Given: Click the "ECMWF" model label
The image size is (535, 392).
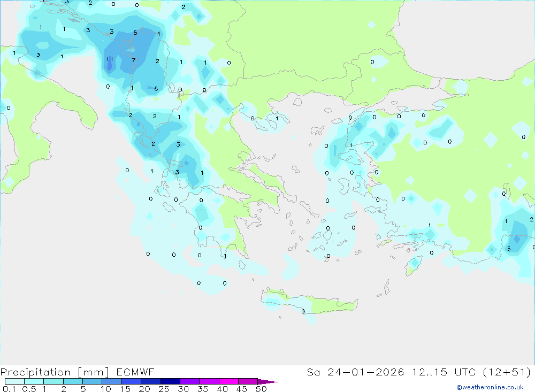Looking at the screenshot, I should [135, 372].
